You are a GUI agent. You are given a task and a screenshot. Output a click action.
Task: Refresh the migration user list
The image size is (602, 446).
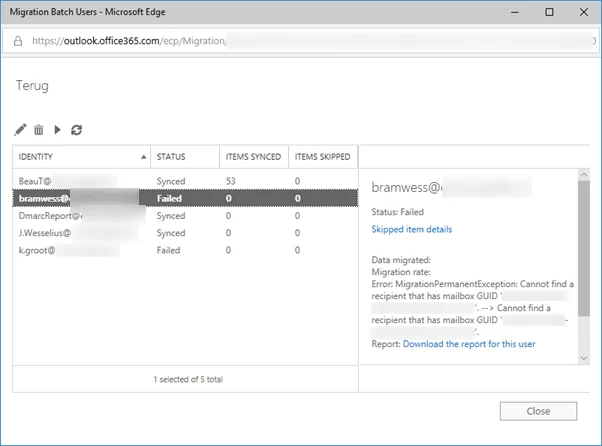click(76, 130)
